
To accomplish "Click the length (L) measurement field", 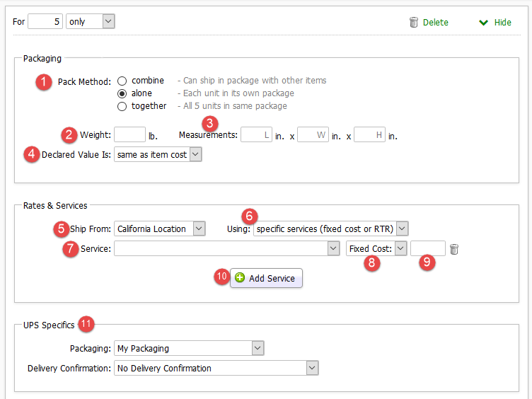I will point(256,134).
